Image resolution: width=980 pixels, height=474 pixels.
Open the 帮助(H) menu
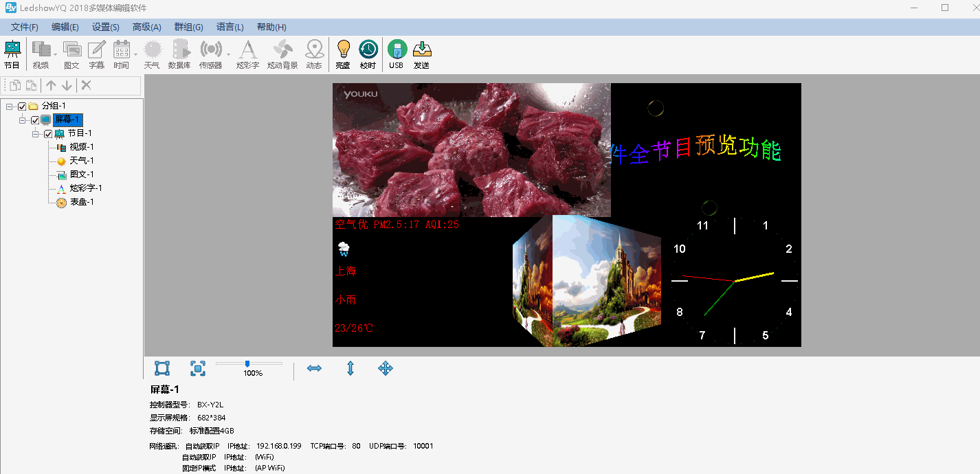[x=271, y=26]
